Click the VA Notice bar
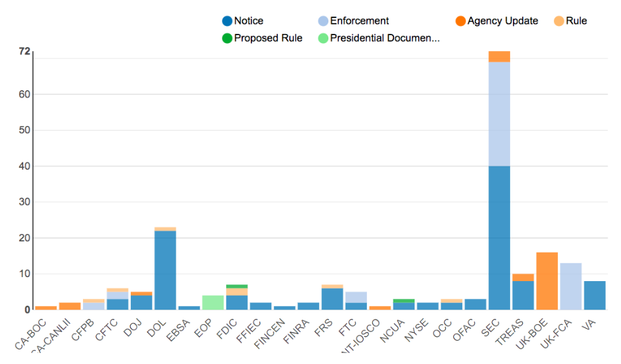This screenshot has width=621, height=364. tap(594, 295)
